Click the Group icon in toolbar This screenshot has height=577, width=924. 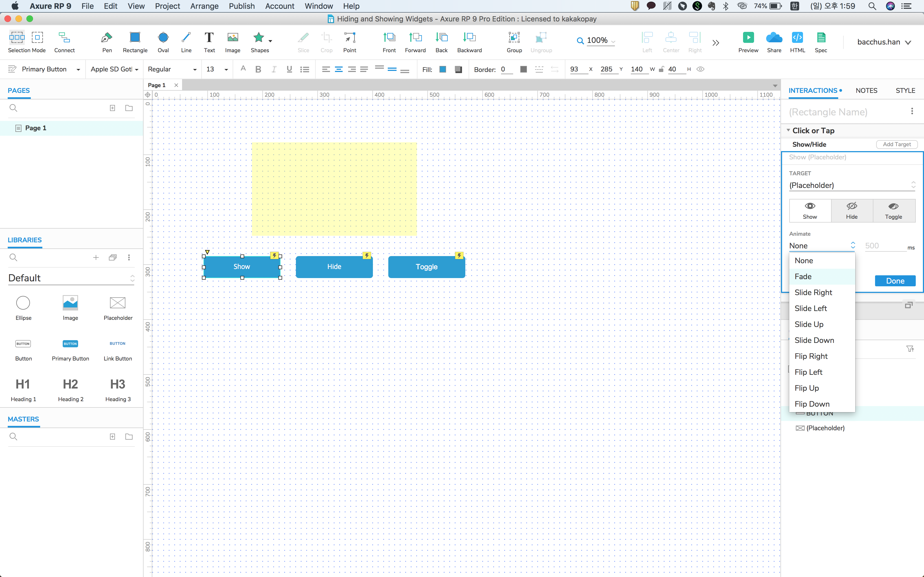coord(514,38)
